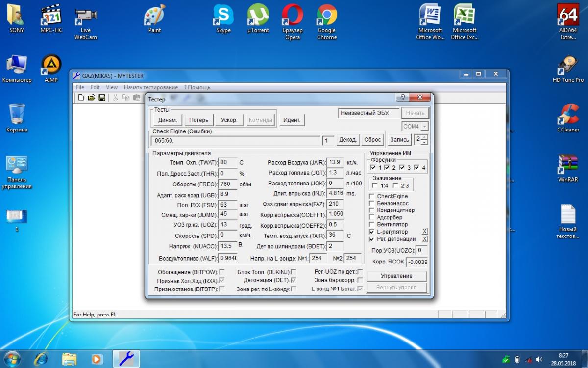Click the X button beside Рег. детонации
This screenshot has width=588, height=368.
tap(425, 239)
